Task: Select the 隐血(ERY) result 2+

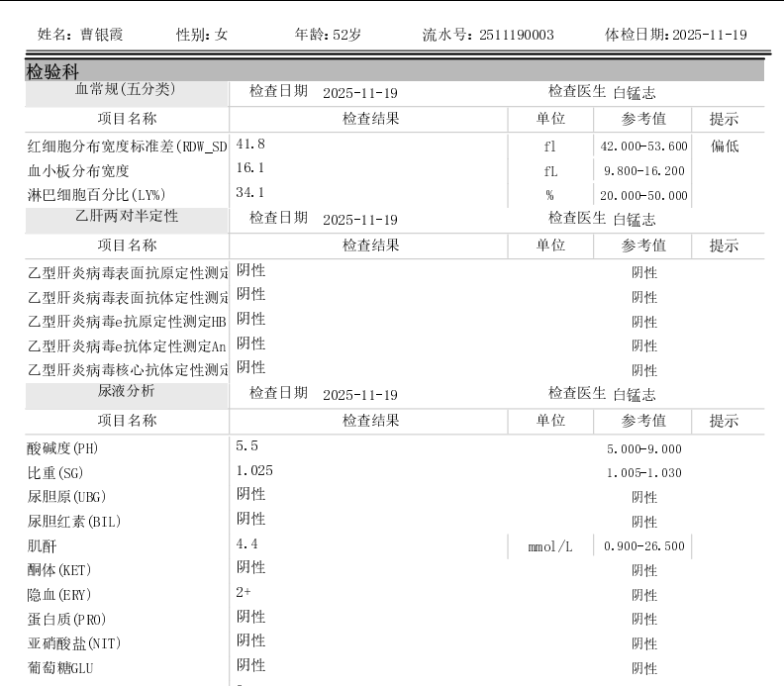Action: pos(245,592)
